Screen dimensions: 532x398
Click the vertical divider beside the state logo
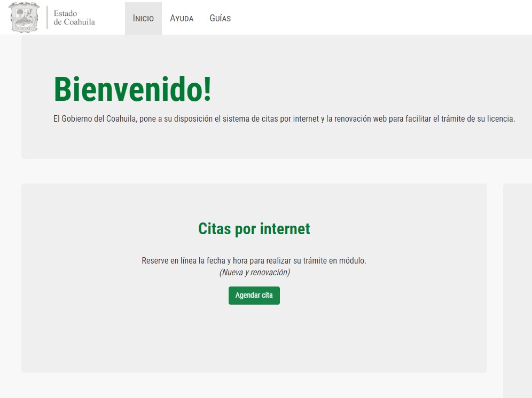(47, 18)
